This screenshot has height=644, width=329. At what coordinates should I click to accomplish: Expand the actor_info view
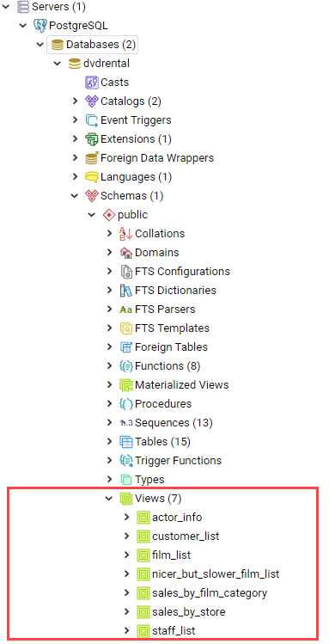click(127, 517)
